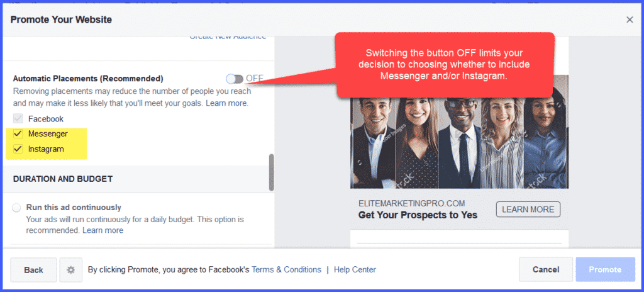Screen dimensions: 644x292
Task: Click the LEARN MORE button in ad preview
Action: click(528, 210)
